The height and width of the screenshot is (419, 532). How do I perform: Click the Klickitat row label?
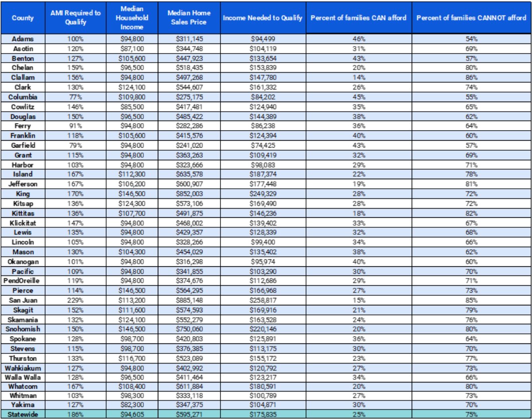coord(23,223)
